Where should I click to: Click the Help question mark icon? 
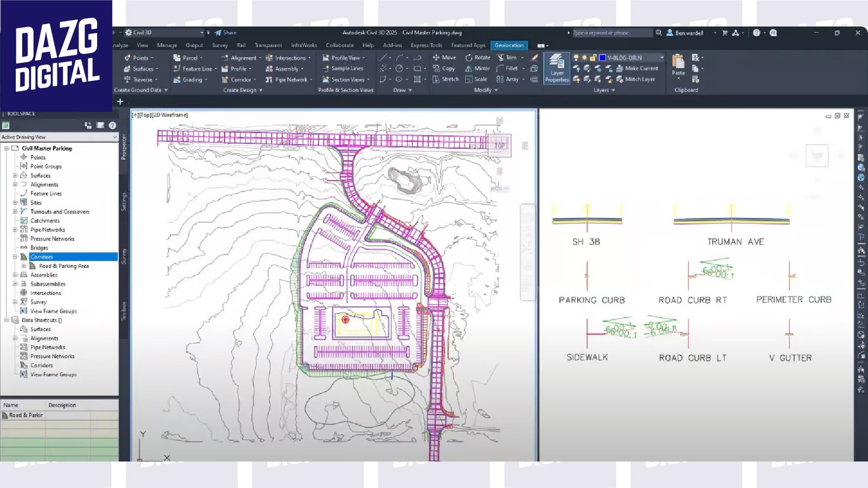(756, 33)
